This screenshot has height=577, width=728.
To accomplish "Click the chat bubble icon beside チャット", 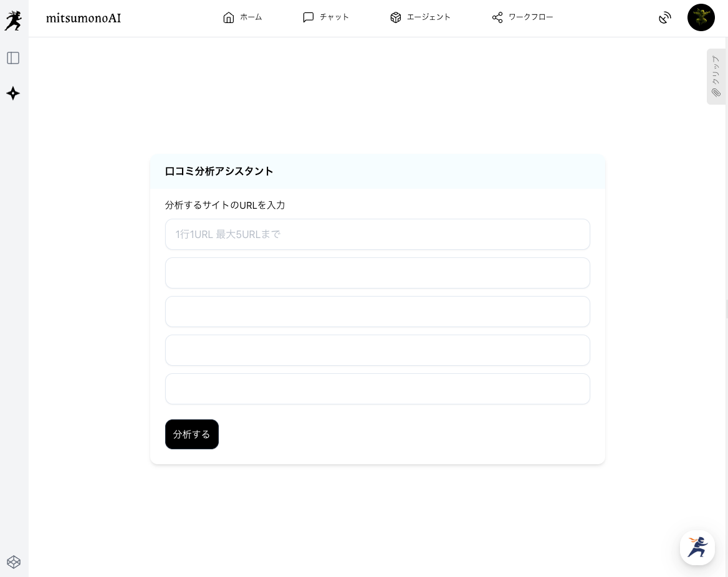I will pos(308,17).
